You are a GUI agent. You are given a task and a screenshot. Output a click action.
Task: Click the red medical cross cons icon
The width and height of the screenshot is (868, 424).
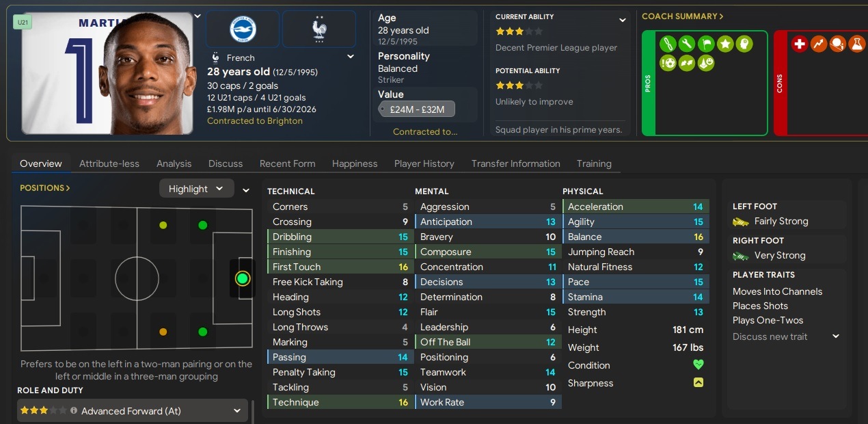tap(800, 44)
